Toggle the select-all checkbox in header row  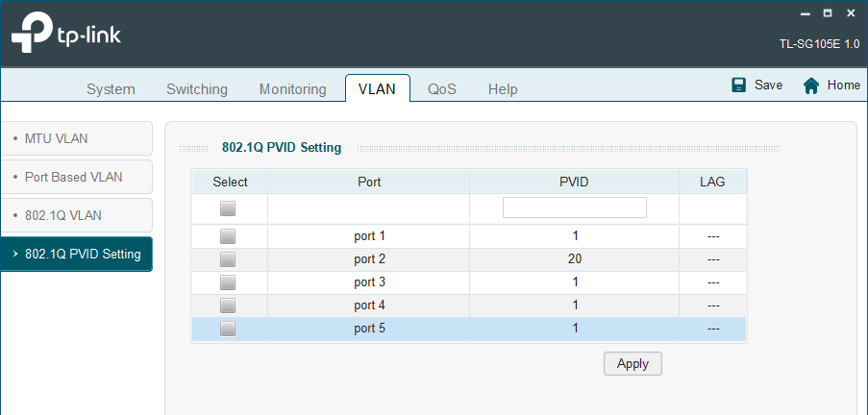tap(228, 208)
